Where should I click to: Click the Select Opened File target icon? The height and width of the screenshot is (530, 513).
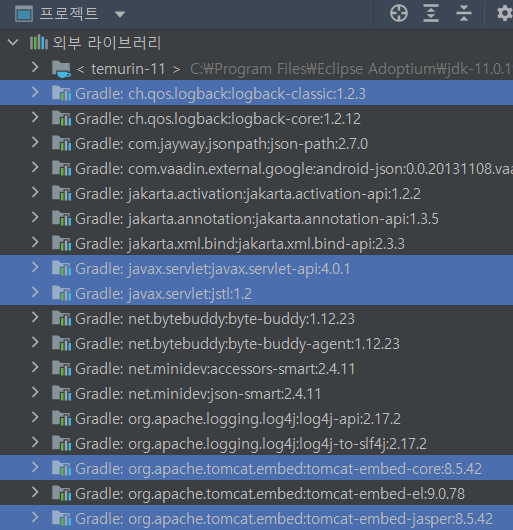[399, 14]
